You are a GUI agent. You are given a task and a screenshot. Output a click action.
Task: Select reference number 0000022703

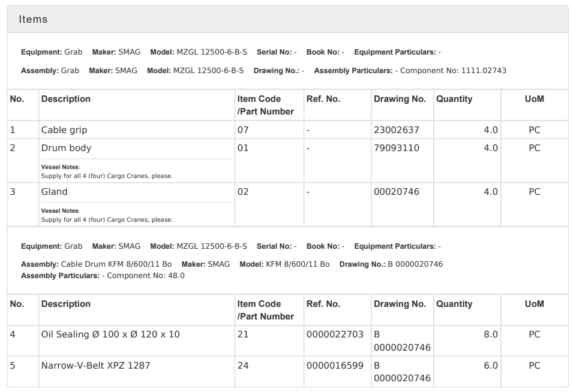point(335,334)
